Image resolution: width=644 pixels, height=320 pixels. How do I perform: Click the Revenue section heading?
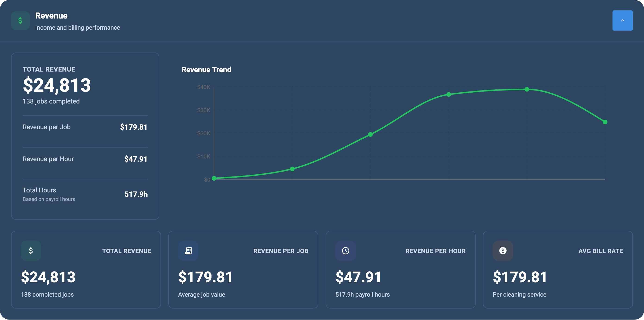pos(51,16)
